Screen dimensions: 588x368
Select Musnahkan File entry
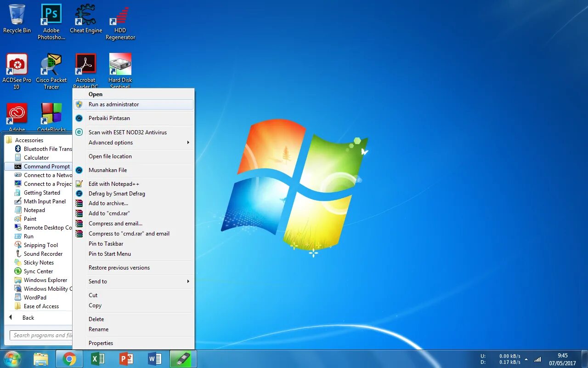(134, 170)
